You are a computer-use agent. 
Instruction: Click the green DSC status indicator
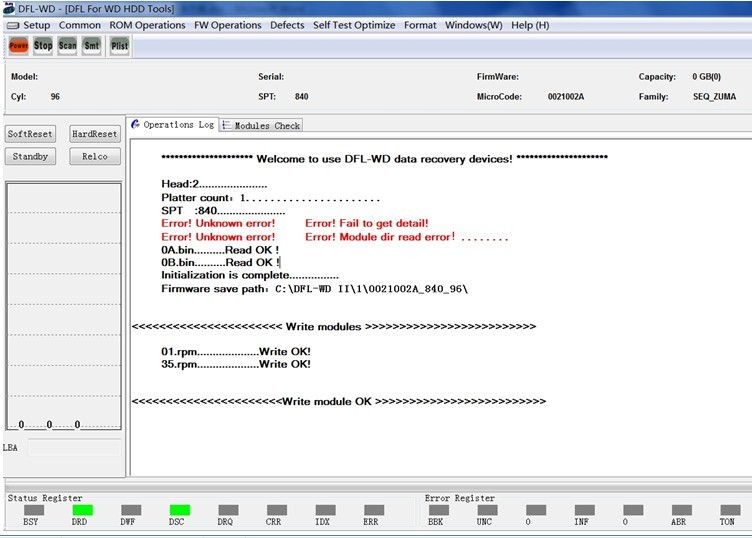click(180, 510)
